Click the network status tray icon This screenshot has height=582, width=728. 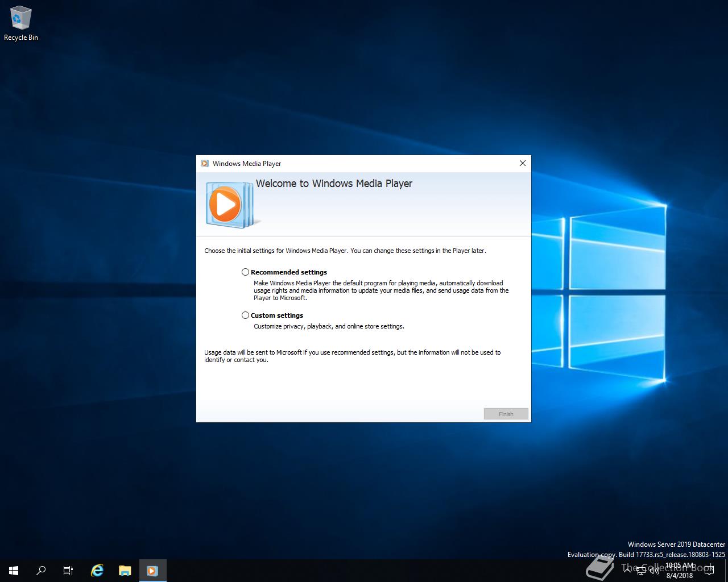pyautogui.click(x=641, y=571)
